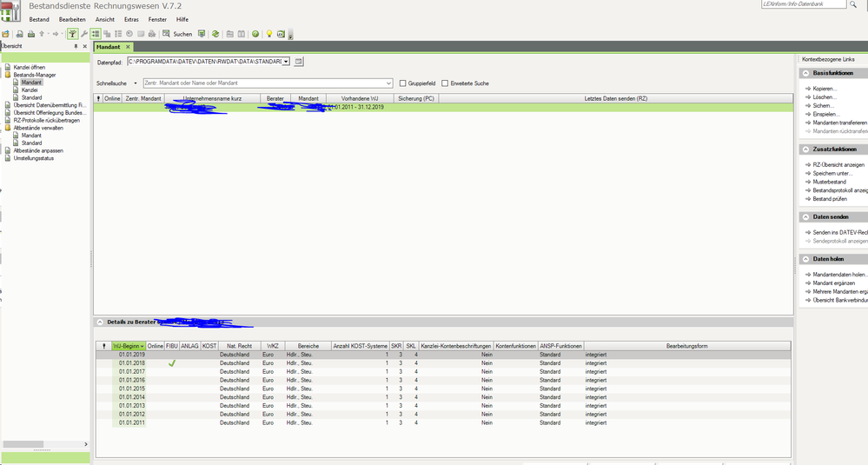This screenshot has width=868, height=465.
Task: Open the Ansicht menu
Action: click(104, 19)
